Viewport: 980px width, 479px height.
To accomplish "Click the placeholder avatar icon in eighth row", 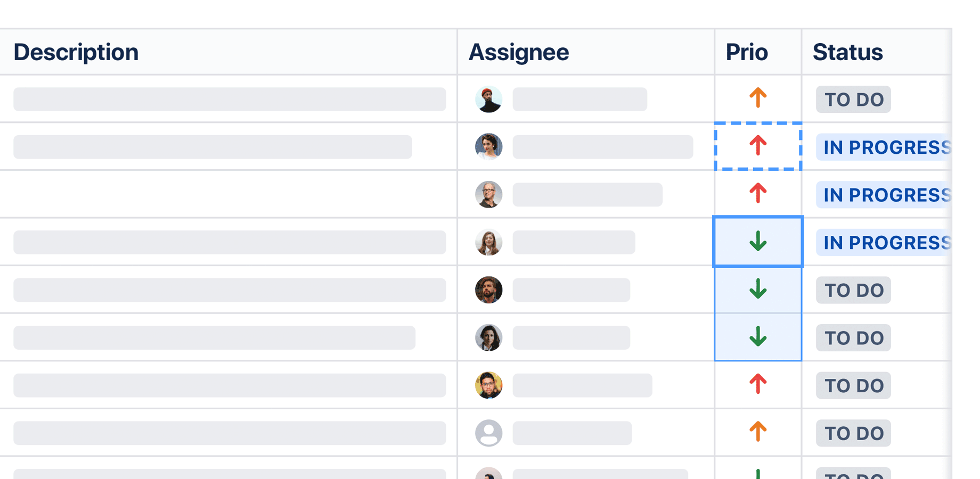I will coord(488,433).
